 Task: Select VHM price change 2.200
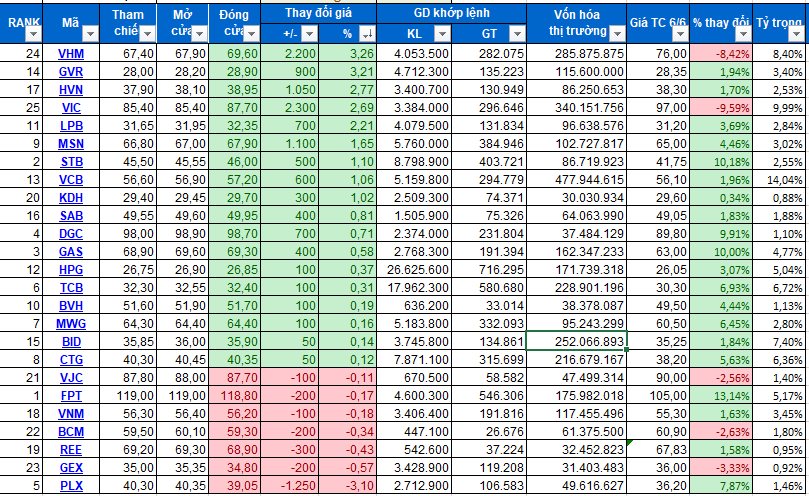point(290,54)
